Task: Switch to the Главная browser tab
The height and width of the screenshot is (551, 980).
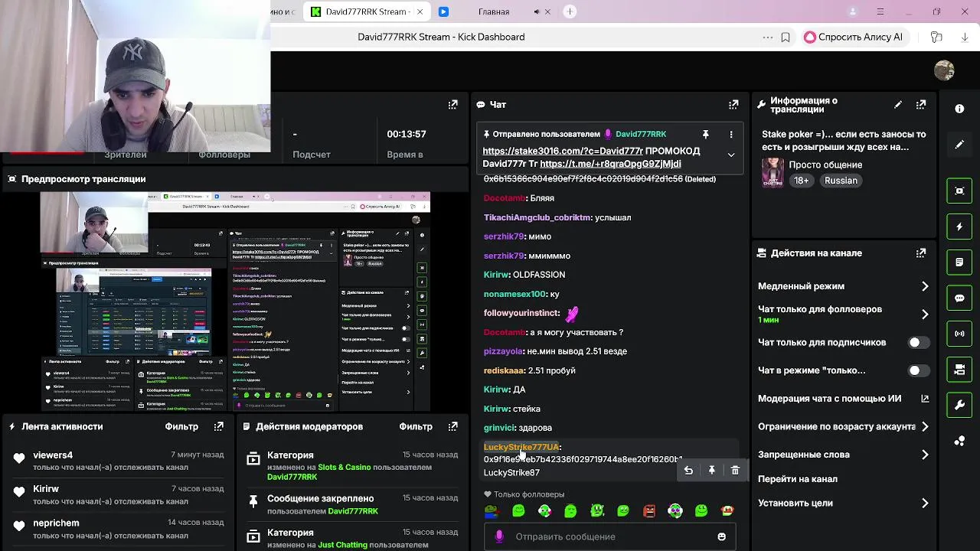Action: pos(494,11)
